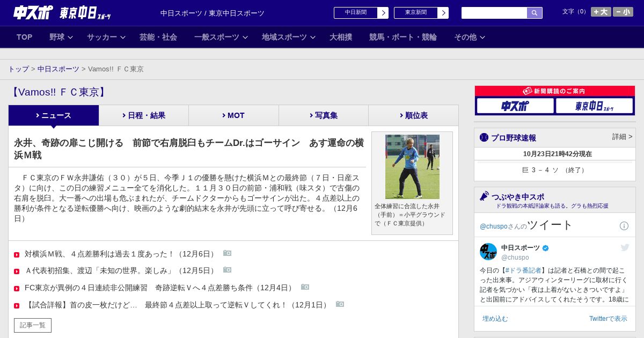644x338 pixels.
Task: Click the Twitter bird icon in tweet
Action: tap(625, 247)
